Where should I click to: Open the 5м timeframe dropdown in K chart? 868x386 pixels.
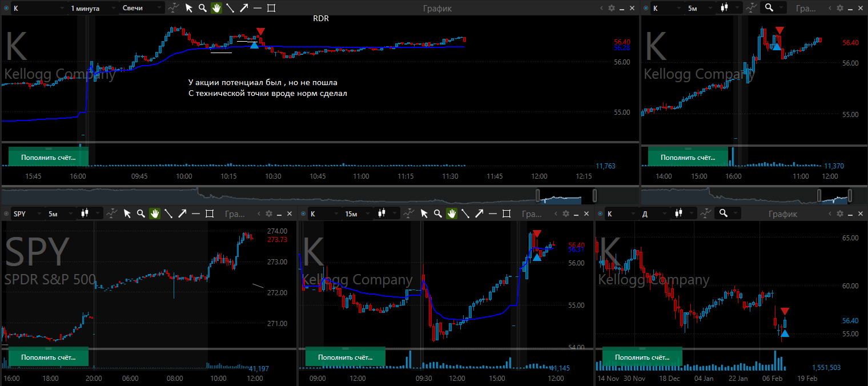pos(700,8)
